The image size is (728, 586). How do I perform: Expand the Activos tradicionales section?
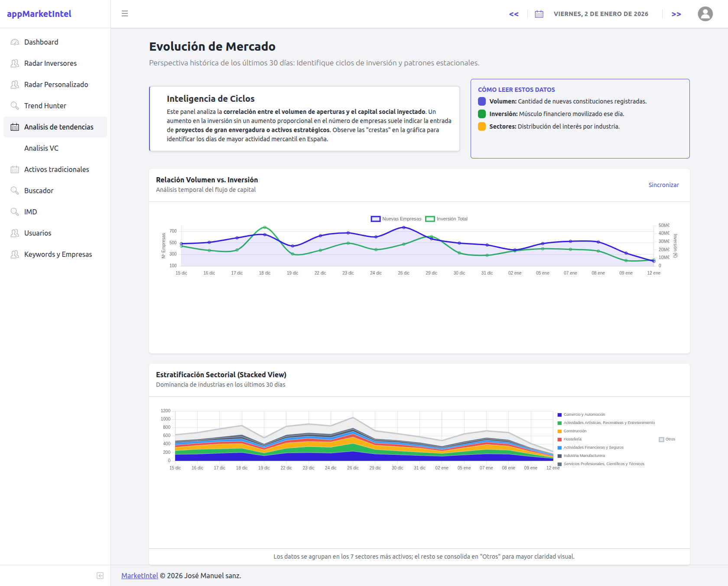(x=56, y=169)
